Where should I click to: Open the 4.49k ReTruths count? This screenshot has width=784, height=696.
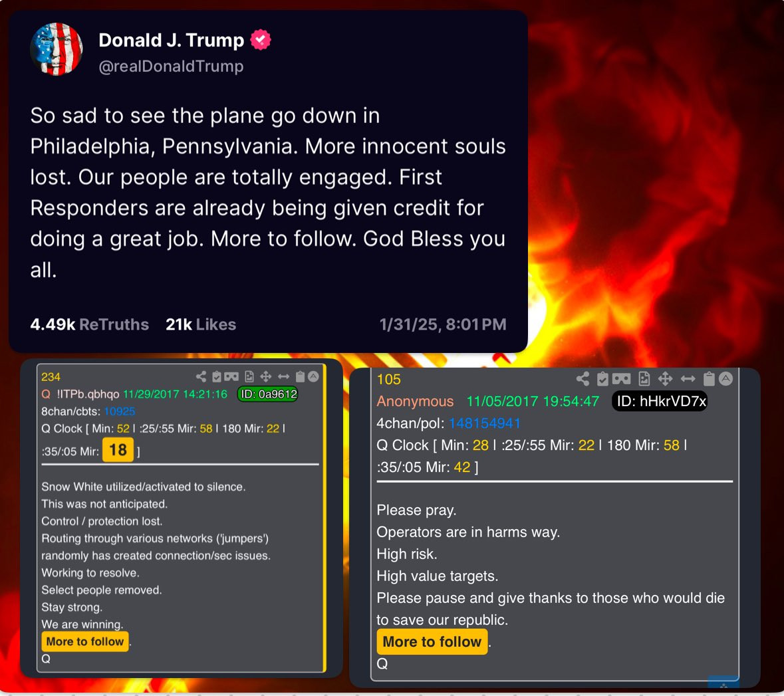pyautogui.click(x=90, y=324)
